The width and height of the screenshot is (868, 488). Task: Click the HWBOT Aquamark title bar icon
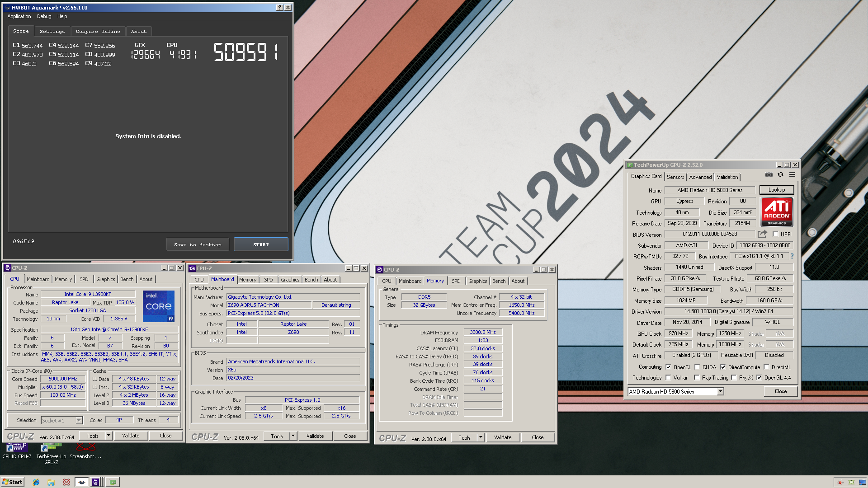7,8
